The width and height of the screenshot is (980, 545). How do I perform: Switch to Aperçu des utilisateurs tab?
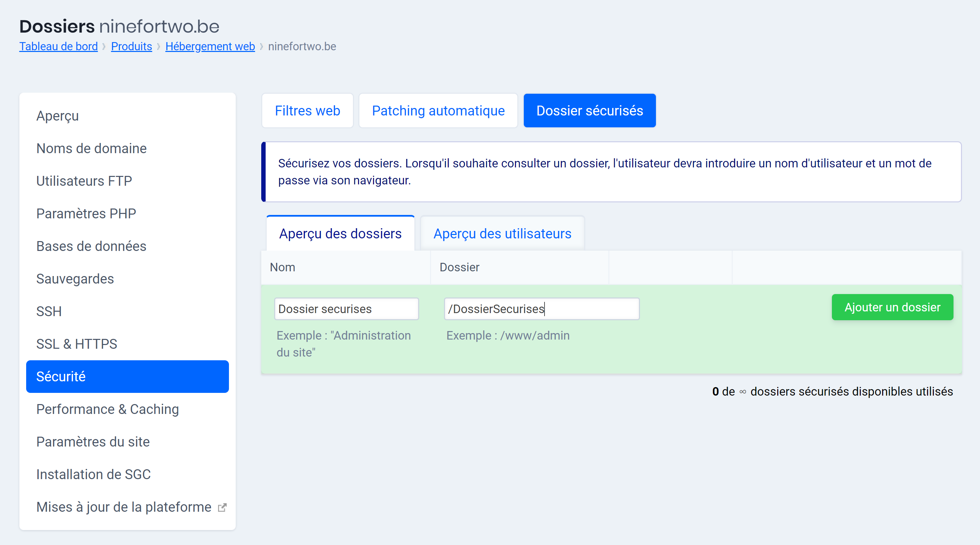coord(502,234)
